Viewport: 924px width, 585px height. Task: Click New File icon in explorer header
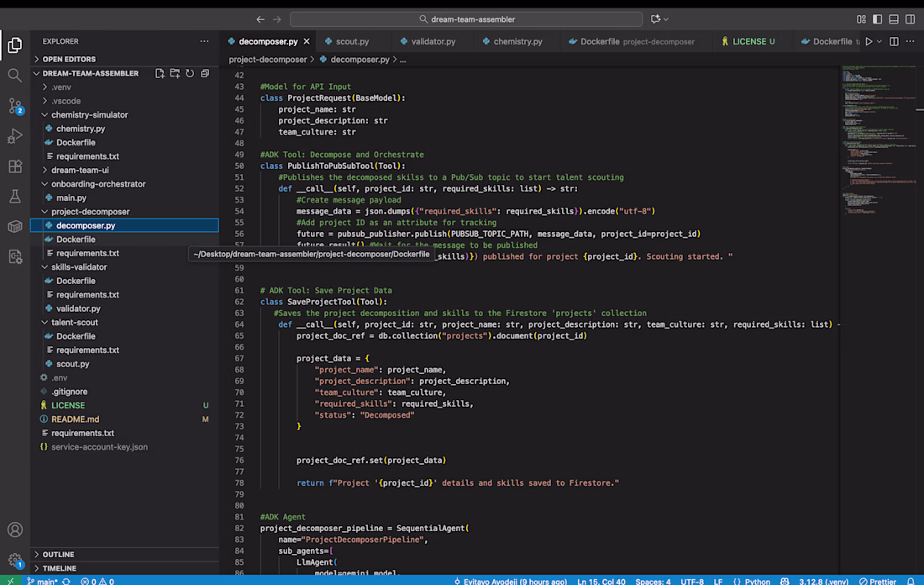click(160, 73)
